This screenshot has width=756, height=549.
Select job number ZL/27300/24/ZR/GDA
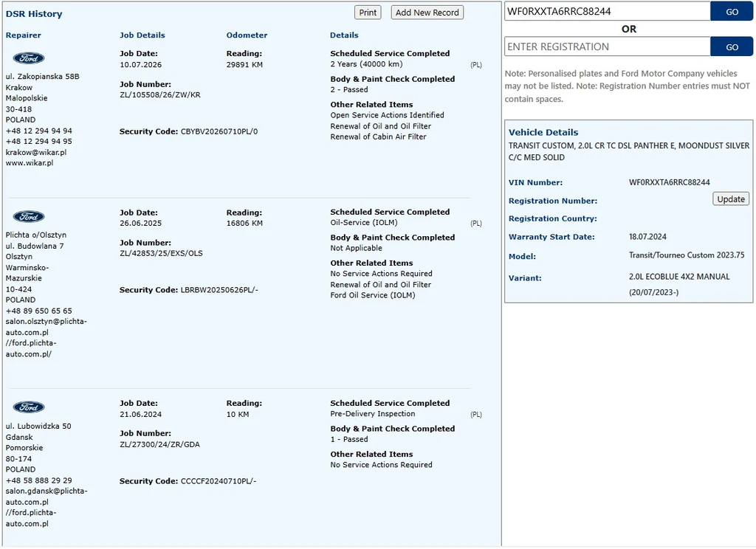(x=159, y=445)
